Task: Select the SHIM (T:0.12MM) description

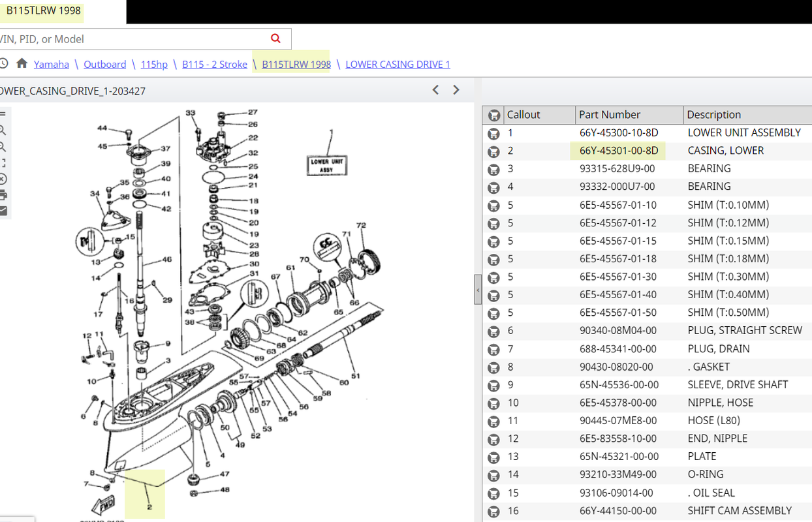Action: coord(728,223)
